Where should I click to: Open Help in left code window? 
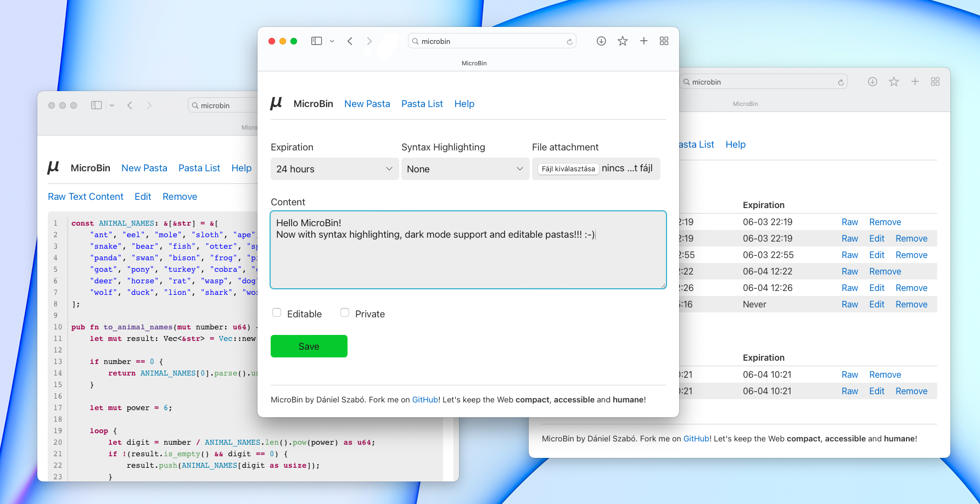(242, 168)
